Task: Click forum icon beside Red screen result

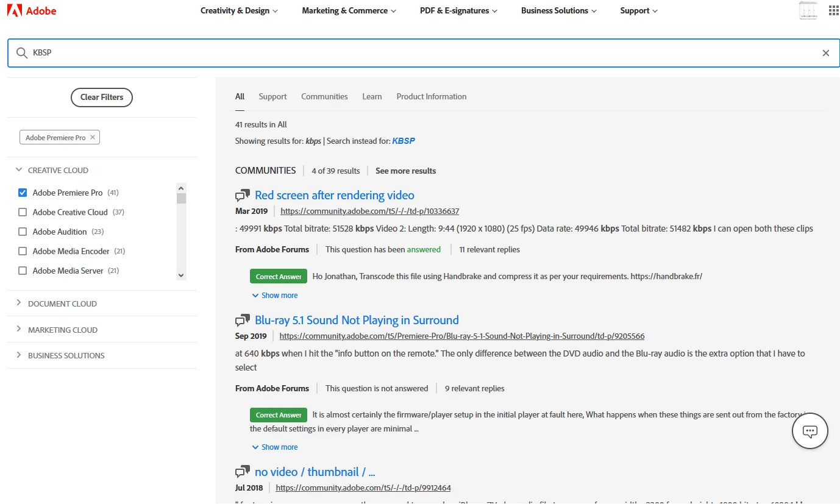Action: click(x=243, y=196)
